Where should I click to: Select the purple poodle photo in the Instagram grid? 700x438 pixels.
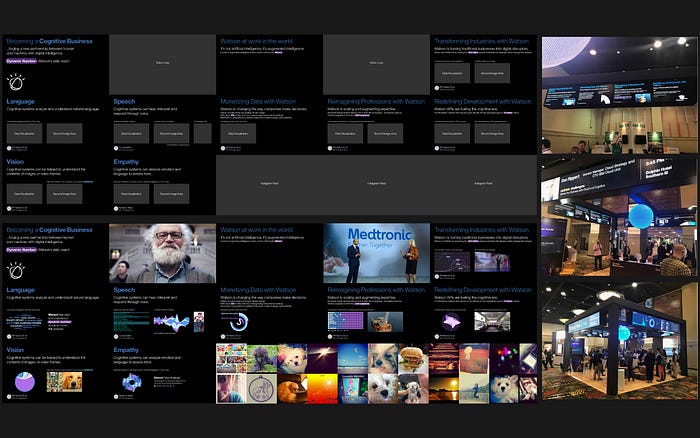[x=262, y=359]
